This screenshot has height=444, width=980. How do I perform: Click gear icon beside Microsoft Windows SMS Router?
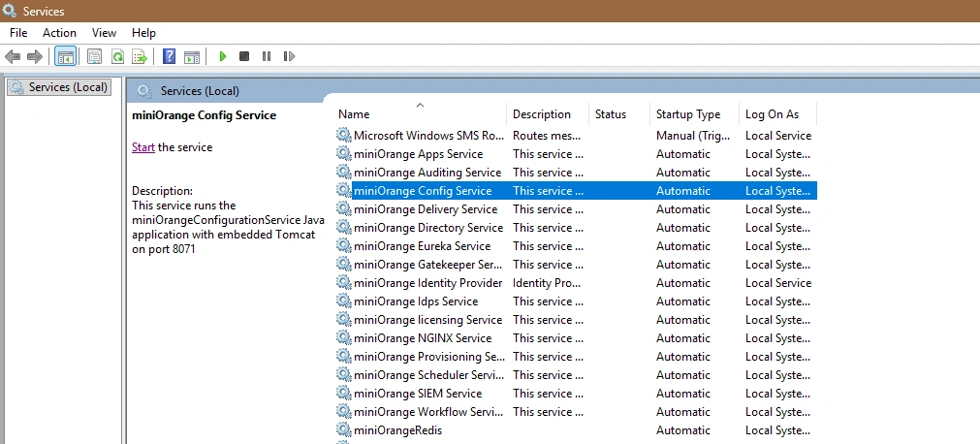[x=344, y=135]
